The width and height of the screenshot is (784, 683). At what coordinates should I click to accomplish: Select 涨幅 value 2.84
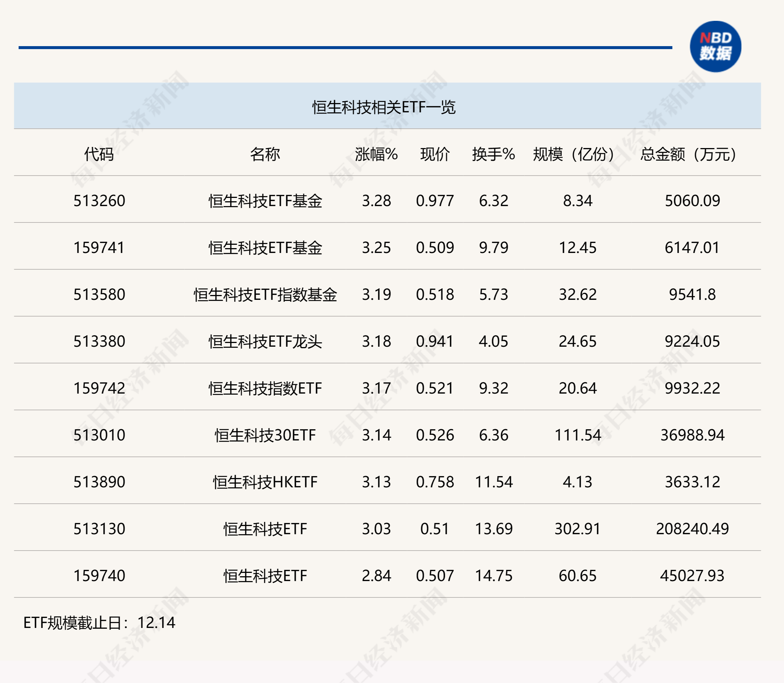[376, 576]
